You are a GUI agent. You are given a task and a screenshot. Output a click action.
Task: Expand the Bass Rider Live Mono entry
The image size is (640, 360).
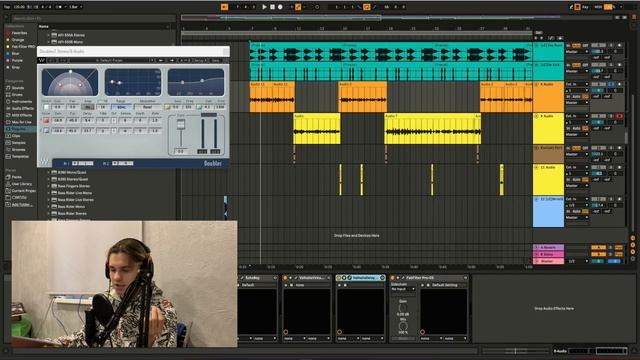point(49,193)
